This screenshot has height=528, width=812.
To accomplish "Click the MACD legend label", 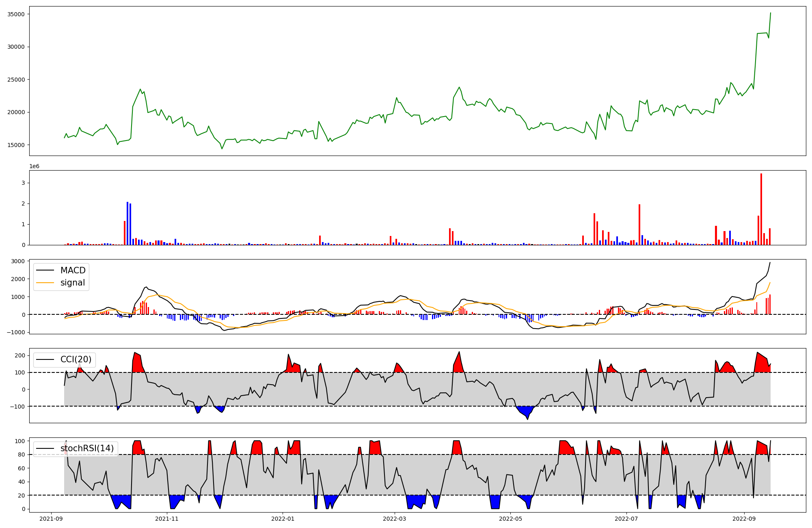I will point(73,270).
